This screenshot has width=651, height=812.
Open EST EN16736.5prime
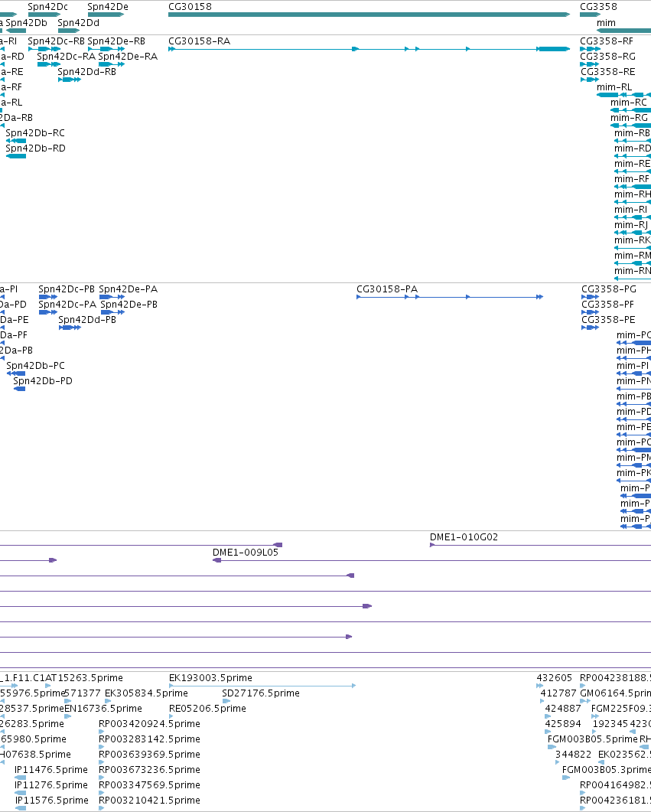(x=103, y=709)
